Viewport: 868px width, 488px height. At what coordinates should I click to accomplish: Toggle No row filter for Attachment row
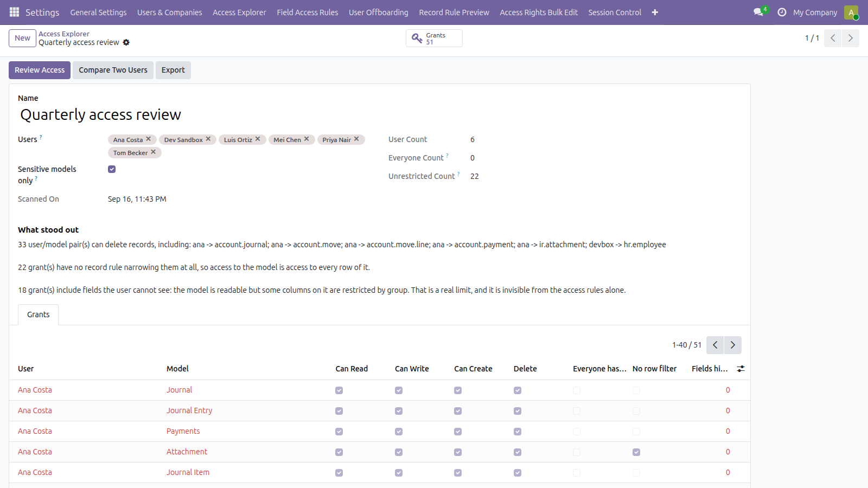click(636, 452)
